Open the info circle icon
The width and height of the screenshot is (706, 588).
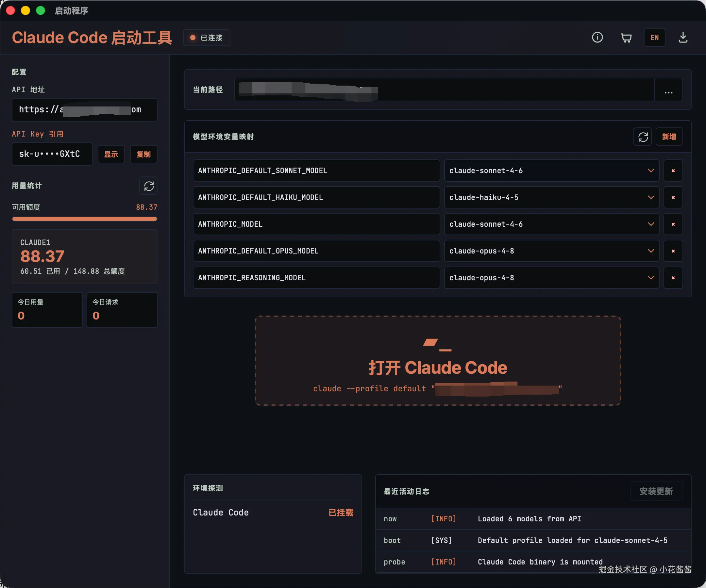point(597,37)
